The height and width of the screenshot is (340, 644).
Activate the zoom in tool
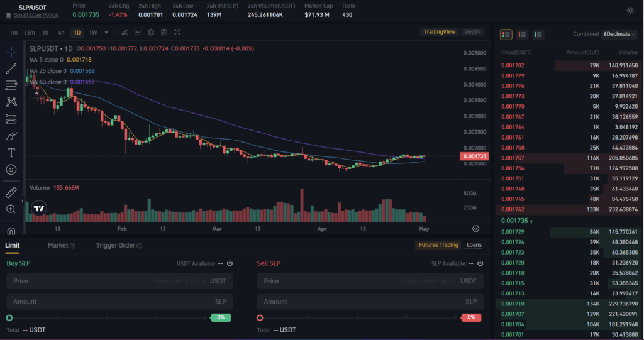tap(11, 209)
